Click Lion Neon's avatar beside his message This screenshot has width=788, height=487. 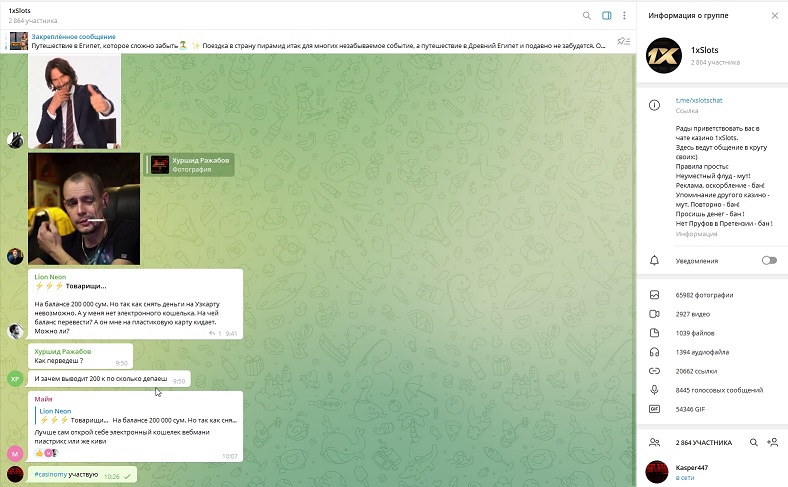(x=15, y=331)
